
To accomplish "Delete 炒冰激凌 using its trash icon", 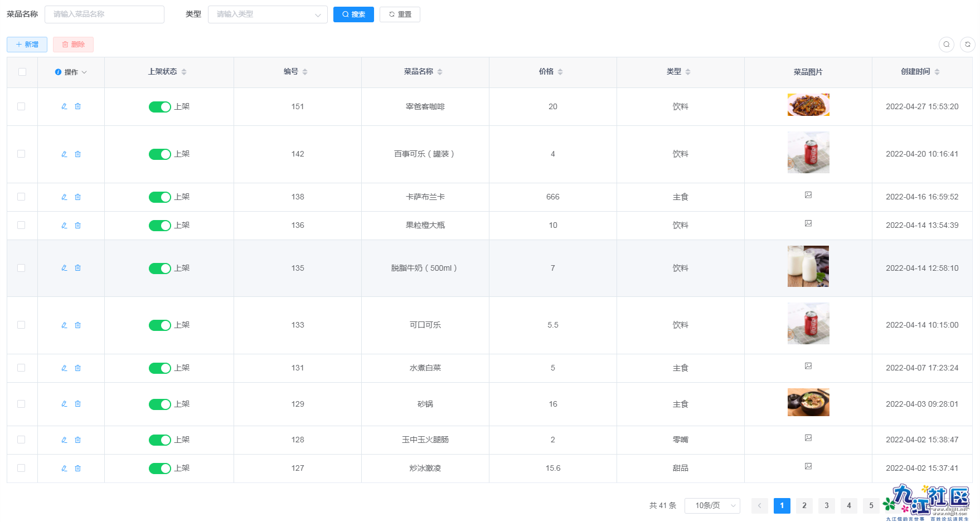I will [77, 468].
